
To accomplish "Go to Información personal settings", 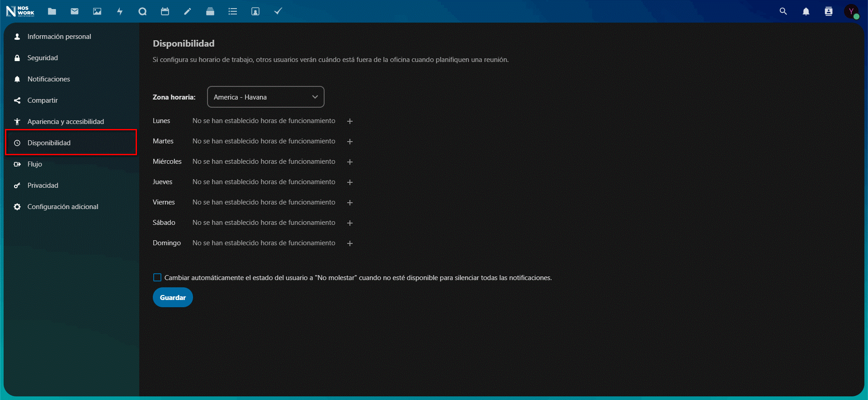I will click(71, 37).
